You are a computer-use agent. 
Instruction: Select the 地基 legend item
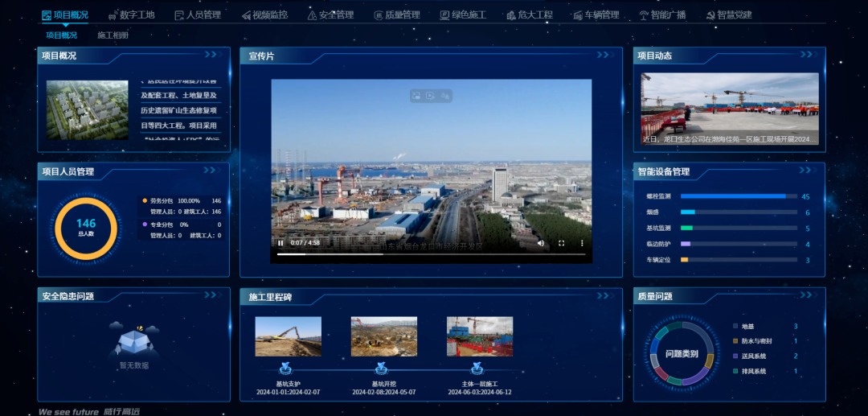(748, 327)
